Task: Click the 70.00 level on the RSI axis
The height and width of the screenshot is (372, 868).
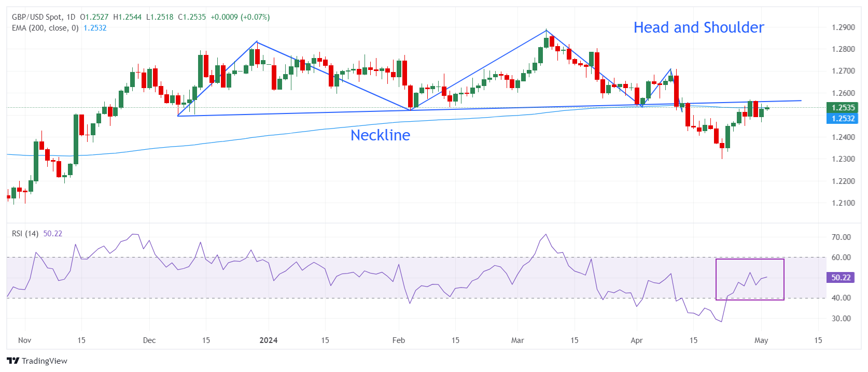Action: click(841, 237)
